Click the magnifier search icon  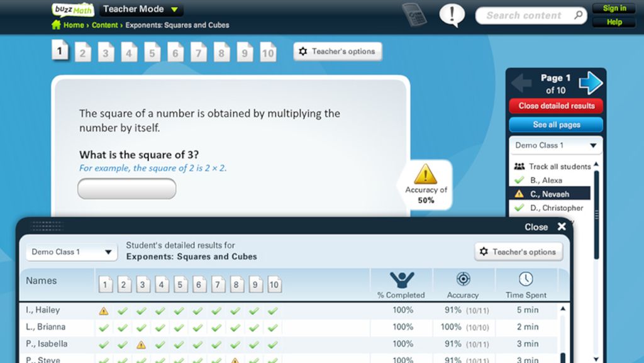579,15
